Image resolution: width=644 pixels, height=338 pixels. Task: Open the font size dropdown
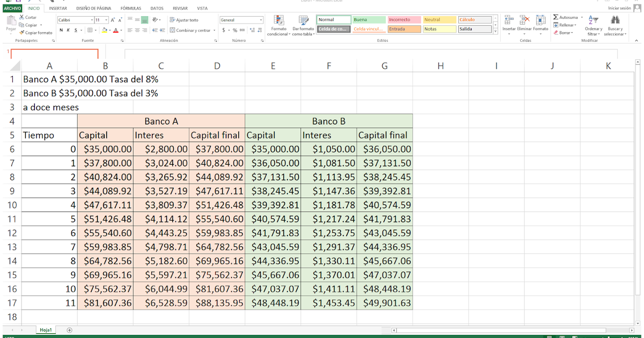[x=106, y=19]
